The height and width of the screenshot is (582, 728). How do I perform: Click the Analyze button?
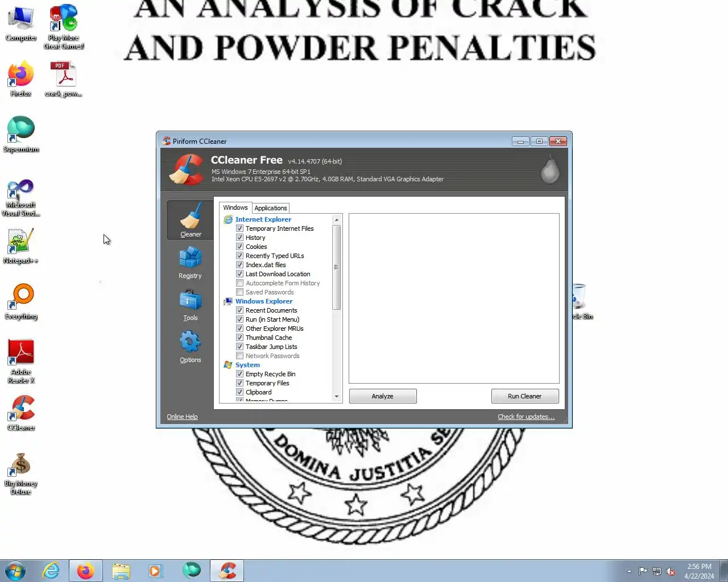click(383, 396)
